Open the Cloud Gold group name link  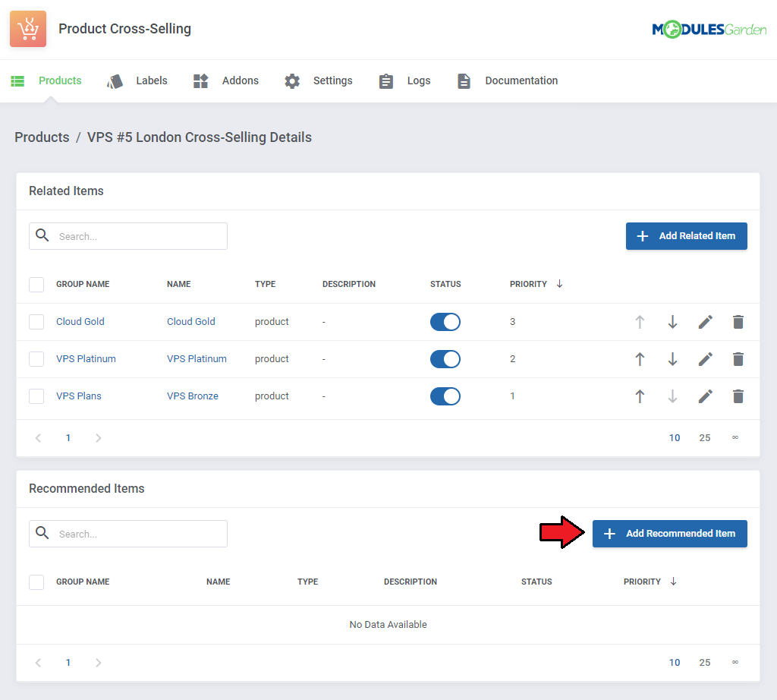(80, 321)
